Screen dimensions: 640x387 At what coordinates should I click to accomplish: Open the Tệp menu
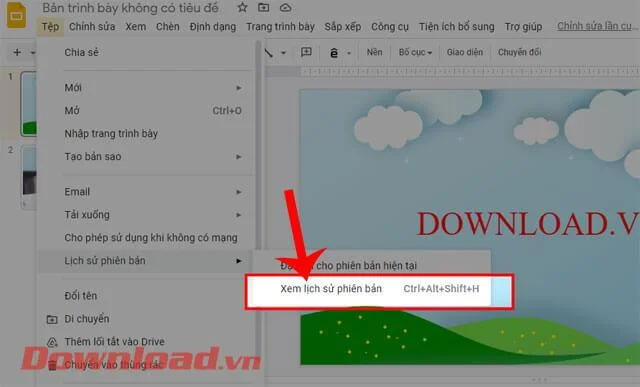pos(50,27)
